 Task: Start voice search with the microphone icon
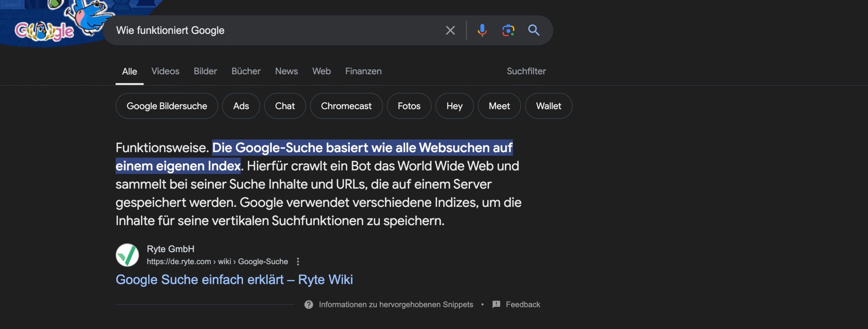click(x=482, y=31)
